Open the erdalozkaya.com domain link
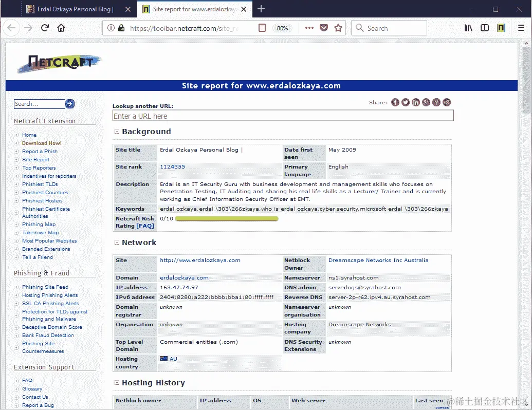Screen dimensions: 532x410 [x=184, y=278]
